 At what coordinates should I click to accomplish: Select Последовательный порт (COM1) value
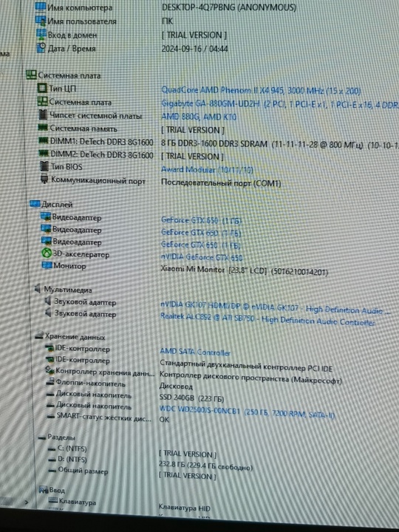click(x=221, y=183)
